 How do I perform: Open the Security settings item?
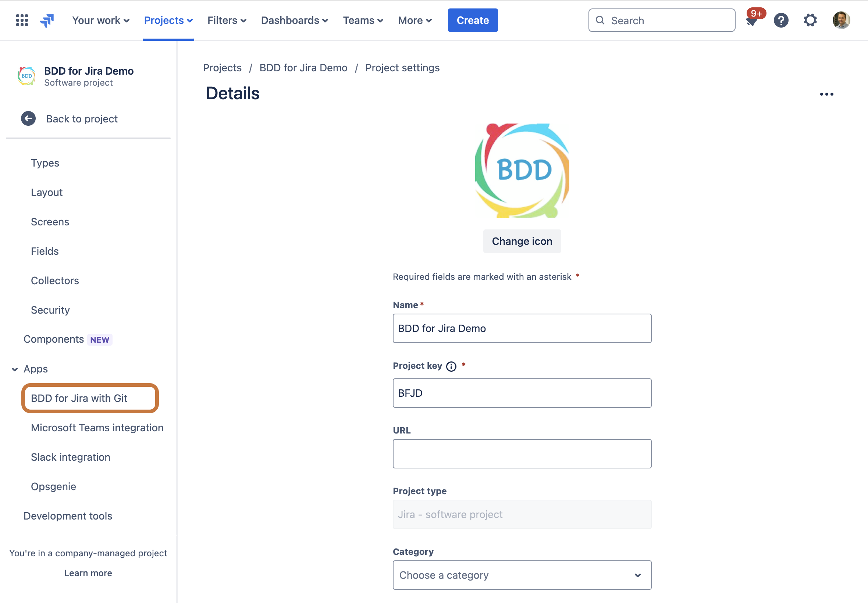(x=50, y=310)
